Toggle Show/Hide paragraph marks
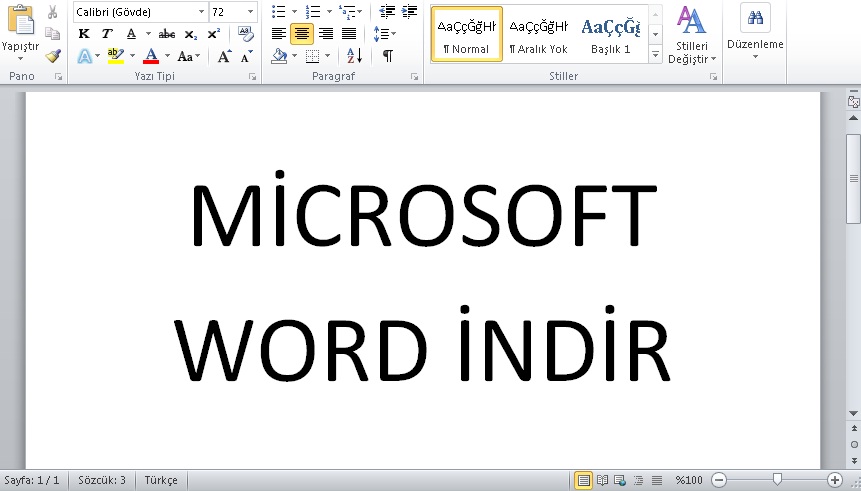Image resolution: width=861 pixels, height=491 pixels. [388, 56]
